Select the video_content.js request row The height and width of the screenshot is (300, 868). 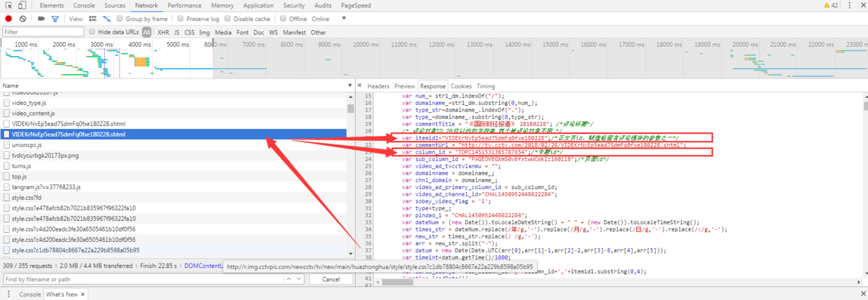(175, 114)
